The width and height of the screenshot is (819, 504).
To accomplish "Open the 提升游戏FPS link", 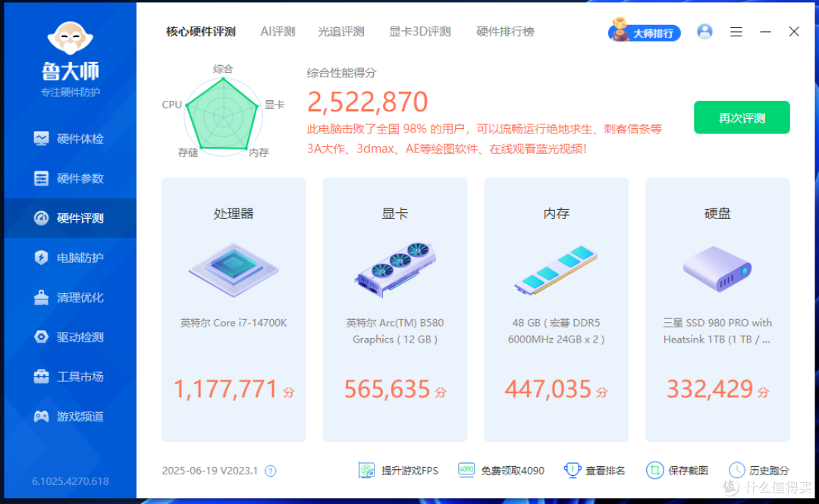I will [409, 471].
